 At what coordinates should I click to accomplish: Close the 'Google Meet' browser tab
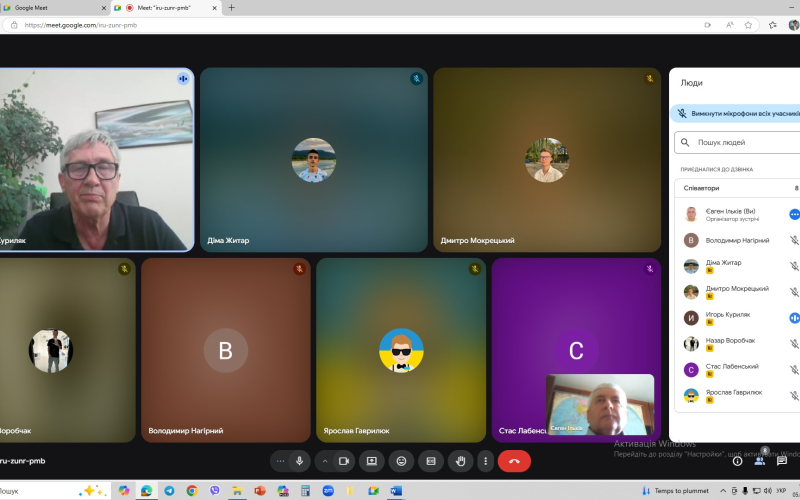[x=104, y=8]
